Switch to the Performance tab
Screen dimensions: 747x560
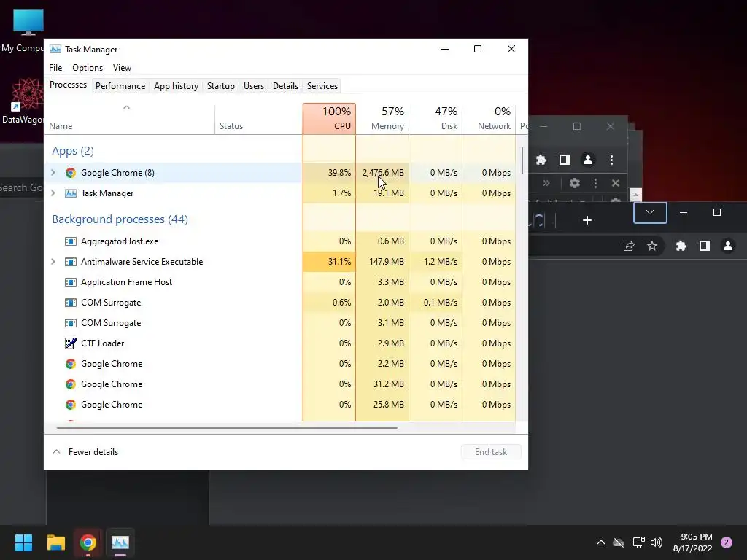[x=120, y=86]
